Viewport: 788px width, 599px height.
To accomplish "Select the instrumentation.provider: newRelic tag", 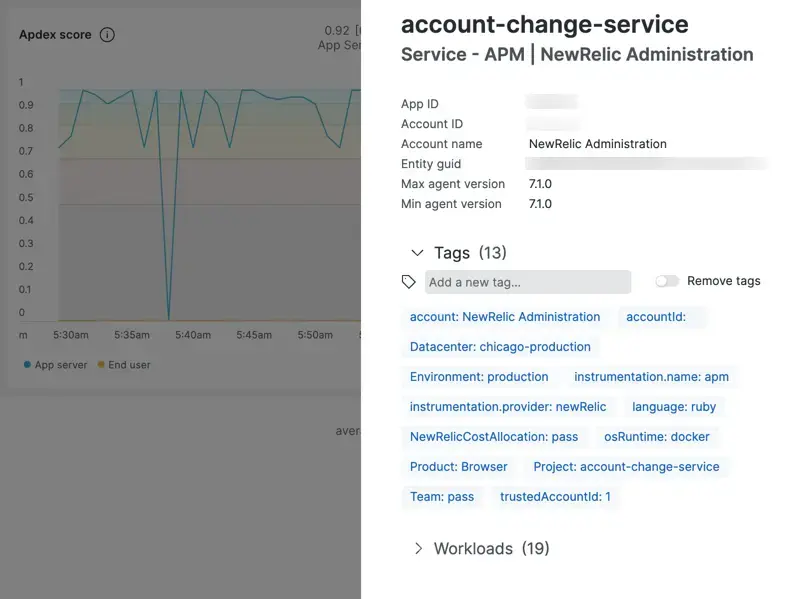I will tap(508, 407).
